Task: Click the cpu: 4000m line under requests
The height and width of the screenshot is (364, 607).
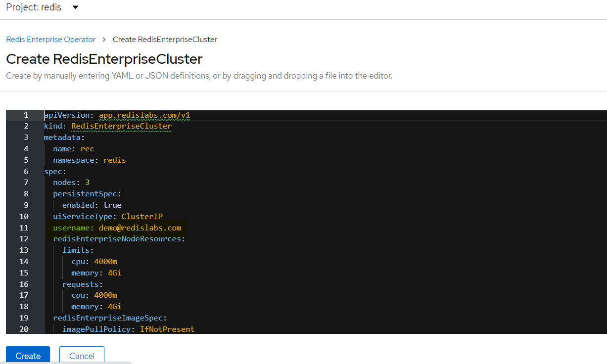Action: pos(94,295)
